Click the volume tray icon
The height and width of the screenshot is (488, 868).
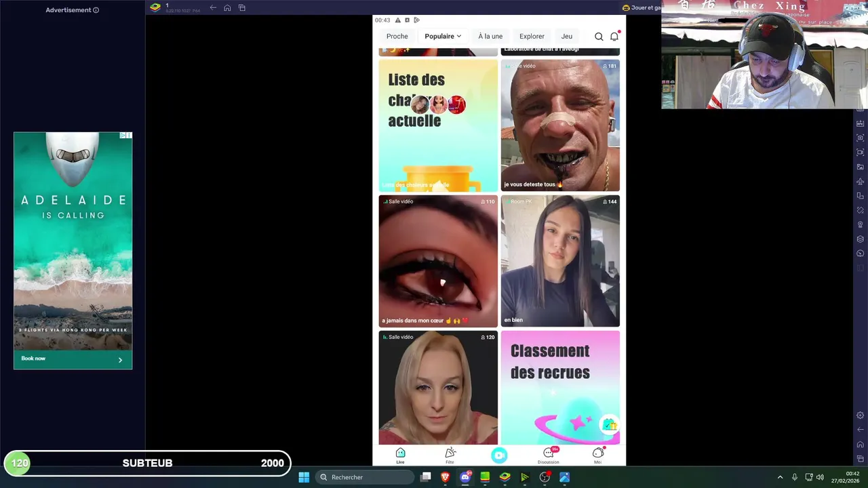pos(821,477)
